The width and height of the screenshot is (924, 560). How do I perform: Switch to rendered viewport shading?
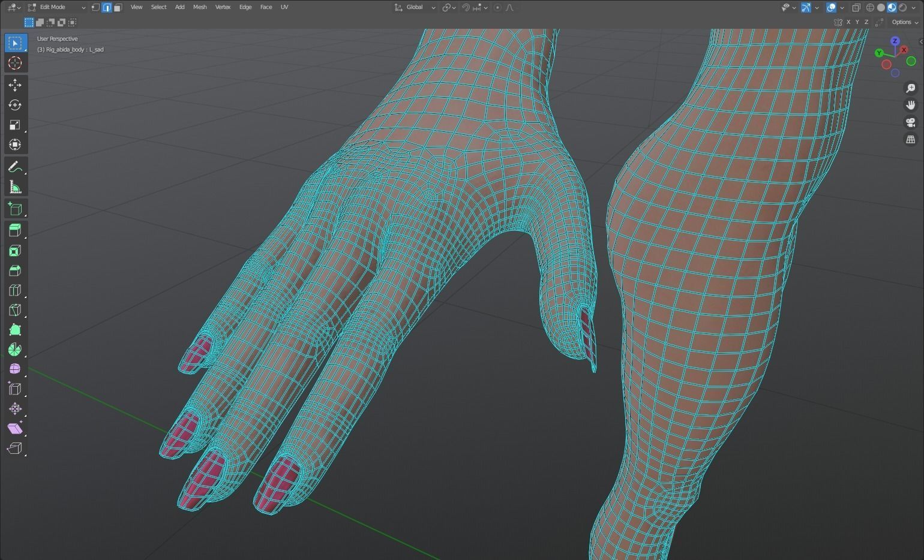903,7
